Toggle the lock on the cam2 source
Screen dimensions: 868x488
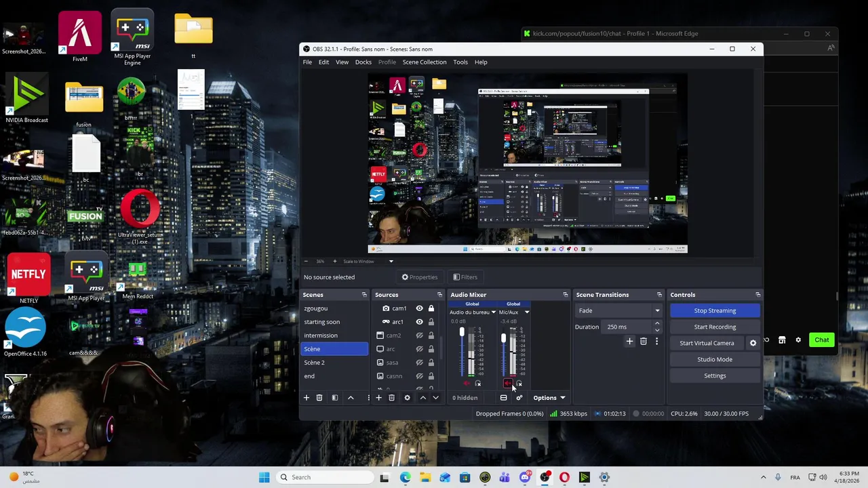(x=431, y=335)
